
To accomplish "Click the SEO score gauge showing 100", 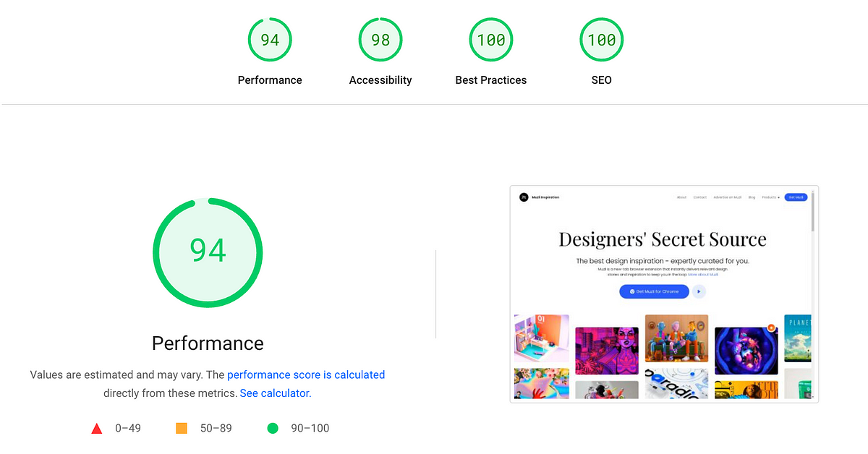I will pos(602,40).
